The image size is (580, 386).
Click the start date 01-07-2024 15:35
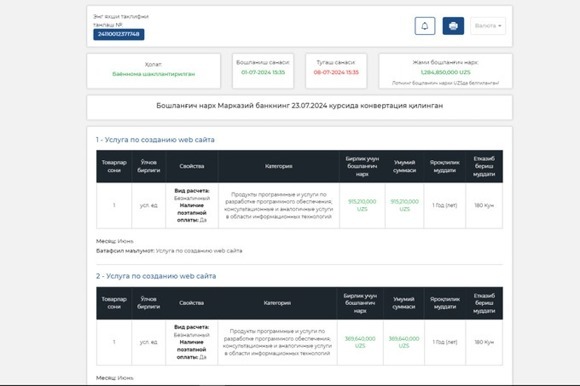point(263,72)
